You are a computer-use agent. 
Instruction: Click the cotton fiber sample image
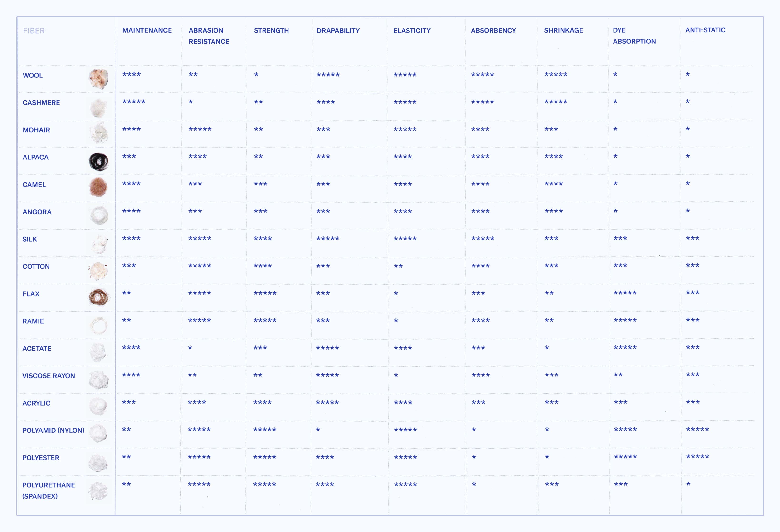click(98, 271)
